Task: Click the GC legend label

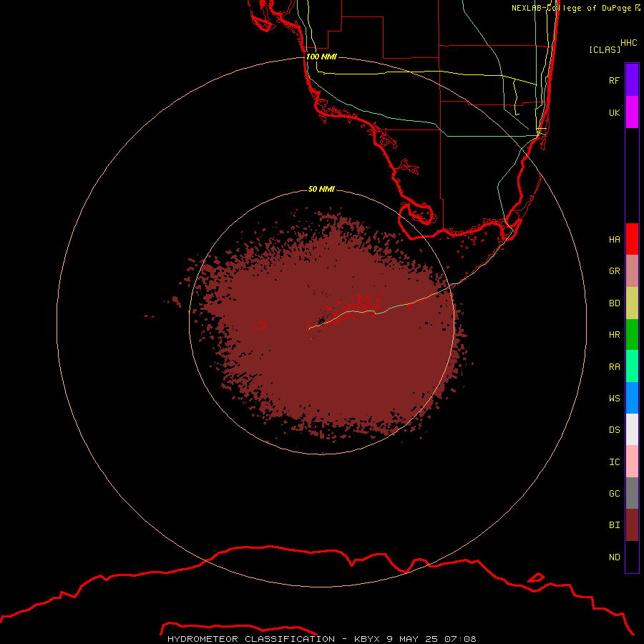Action: (614, 494)
